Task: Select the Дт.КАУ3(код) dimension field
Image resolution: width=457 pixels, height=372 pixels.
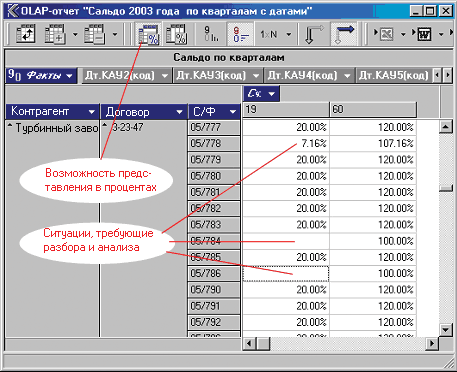Action: 218,75
